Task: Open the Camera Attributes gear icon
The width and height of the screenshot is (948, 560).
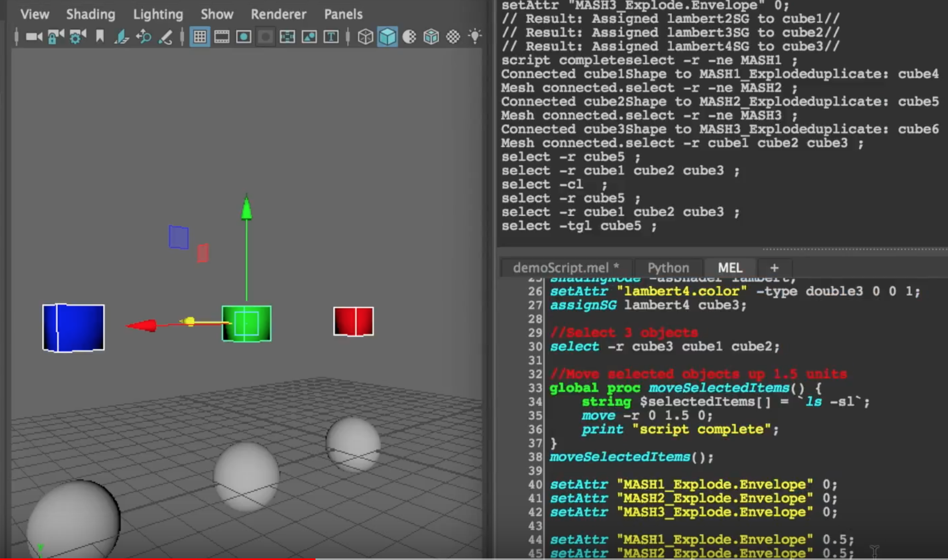Action: [78, 37]
